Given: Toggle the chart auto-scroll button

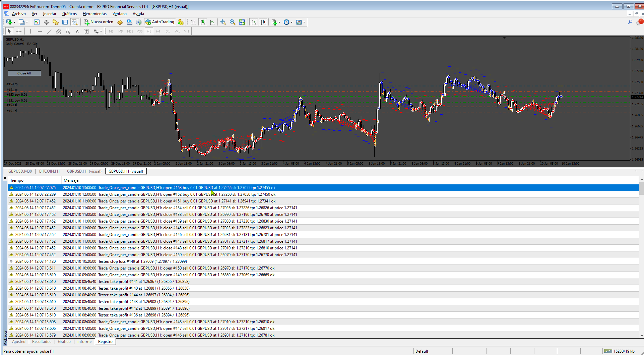Looking at the screenshot, I should pyautogui.click(x=254, y=22).
